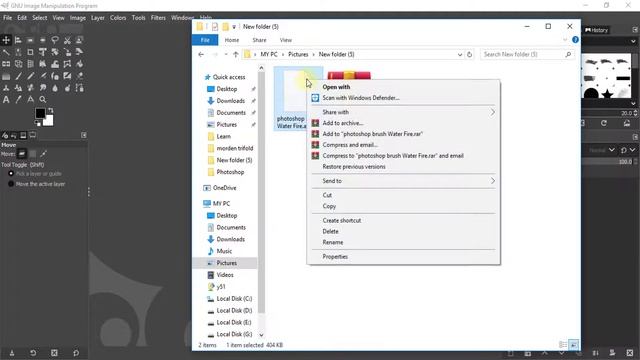640x360 pixels.
Task: Expand the Explorer ribbon chevron
Action: [x=565, y=40]
